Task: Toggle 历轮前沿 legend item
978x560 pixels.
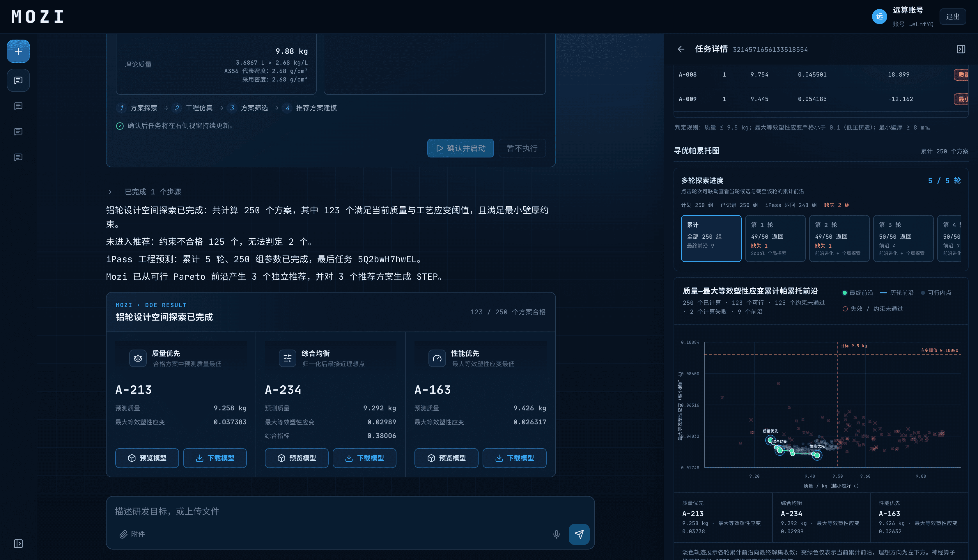Action: click(x=897, y=293)
